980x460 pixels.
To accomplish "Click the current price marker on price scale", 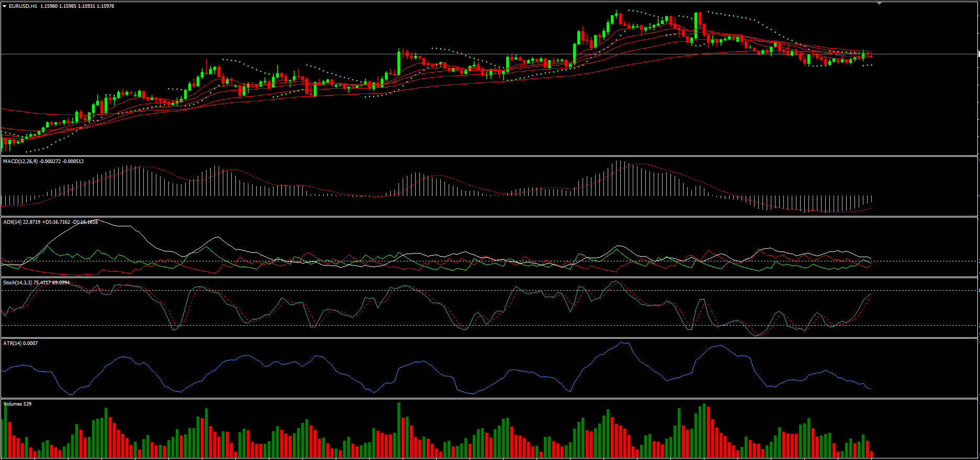I will point(978,54).
